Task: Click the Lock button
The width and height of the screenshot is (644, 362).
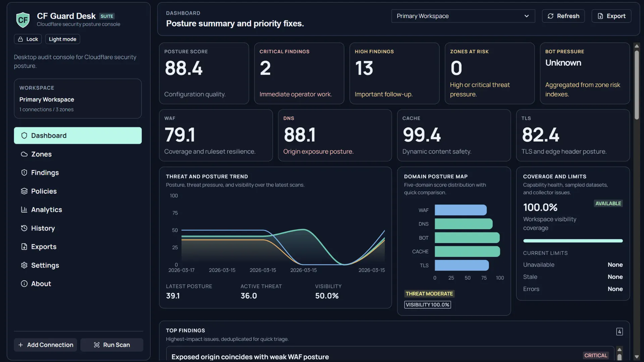Action: point(28,39)
